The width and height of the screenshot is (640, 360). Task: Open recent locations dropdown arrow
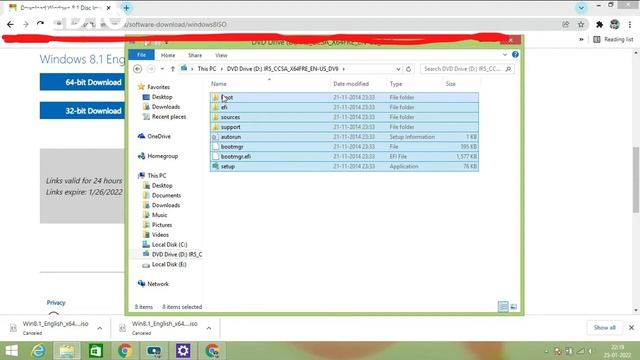162,69
